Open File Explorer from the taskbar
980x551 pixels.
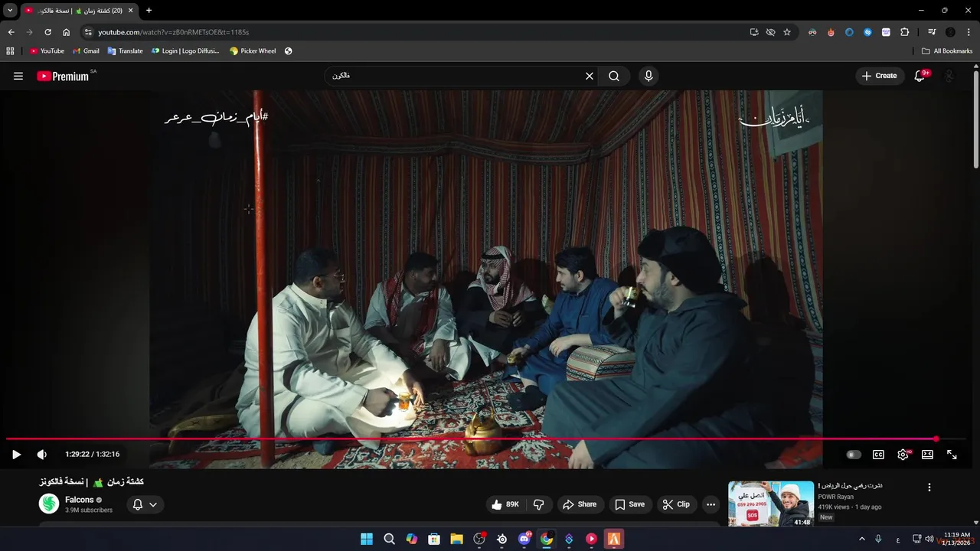456,539
